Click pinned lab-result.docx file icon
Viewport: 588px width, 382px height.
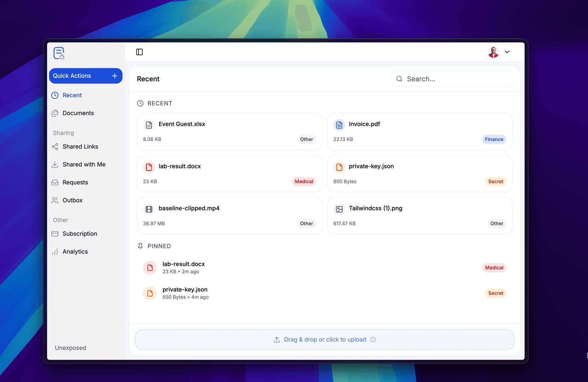coord(150,268)
